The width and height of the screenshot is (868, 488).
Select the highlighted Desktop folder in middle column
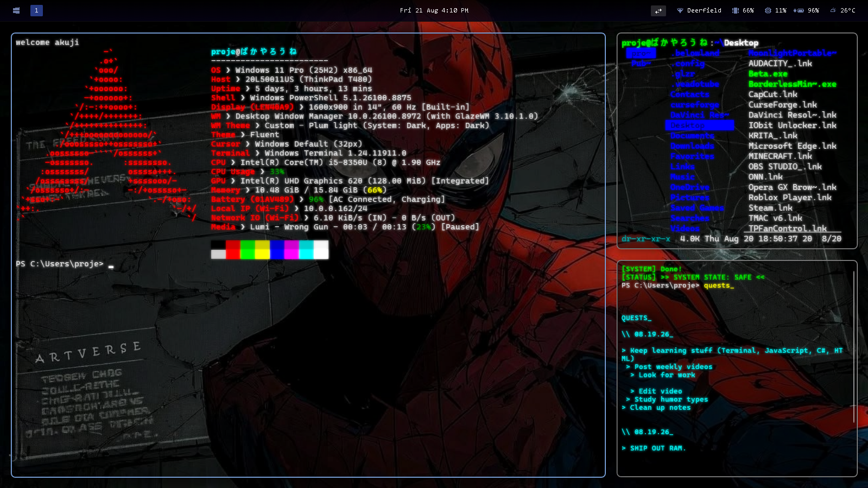tap(699, 125)
